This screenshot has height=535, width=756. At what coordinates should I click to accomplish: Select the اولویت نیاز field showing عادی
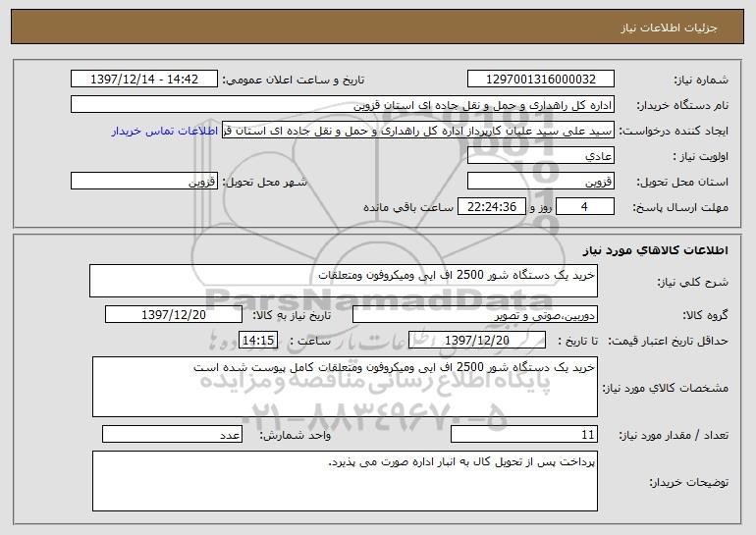[x=541, y=156]
